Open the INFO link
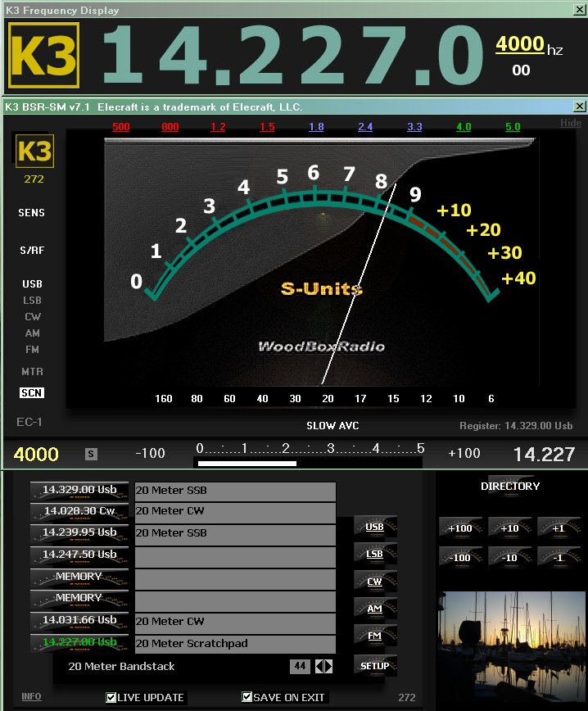Viewport: 588px width, 711px height. [x=31, y=696]
